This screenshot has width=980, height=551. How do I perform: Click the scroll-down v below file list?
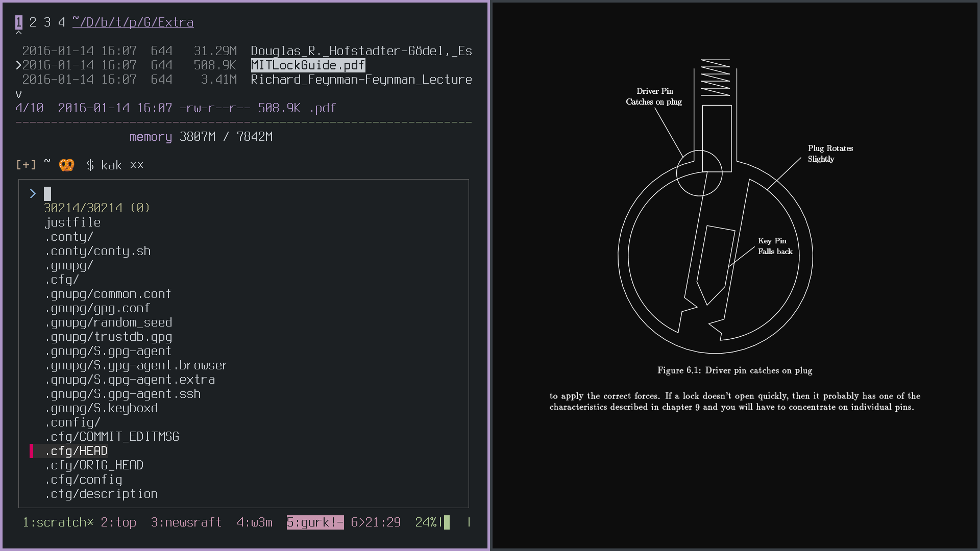(x=18, y=94)
